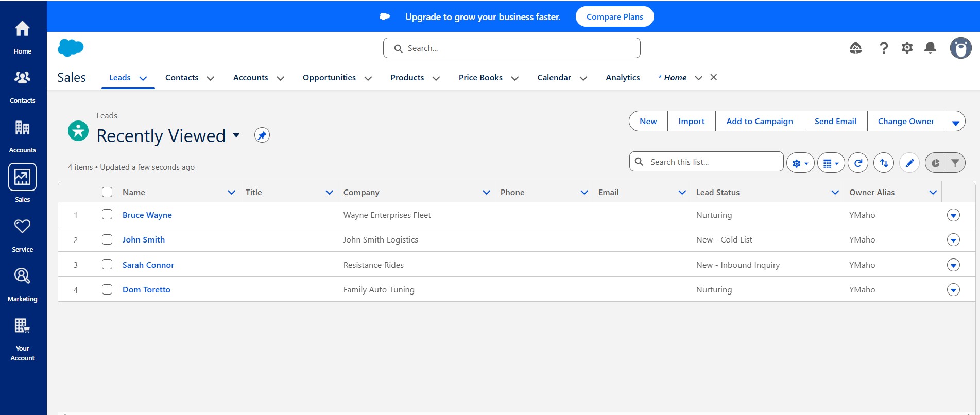Image resolution: width=980 pixels, height=415 pixels.
Task: Open Title column header menu
Action: pyautogui.click(x=330, y=192)
